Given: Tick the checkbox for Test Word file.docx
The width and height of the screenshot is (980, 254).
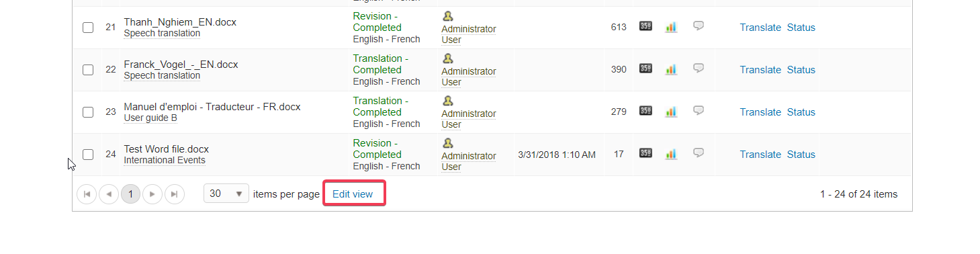Looking at the screenshot, I should click(88, 155).
